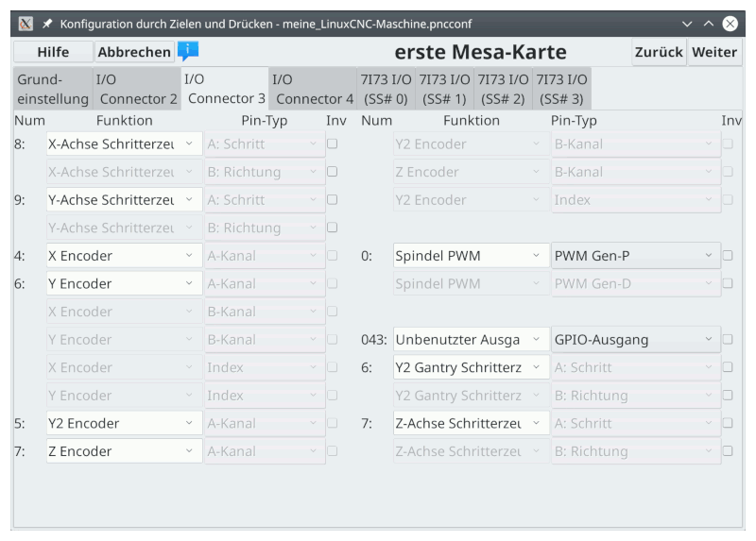Expand the X Encoder function dropdown in row 4
Screen dimensions: 756x541
[125, 256]
